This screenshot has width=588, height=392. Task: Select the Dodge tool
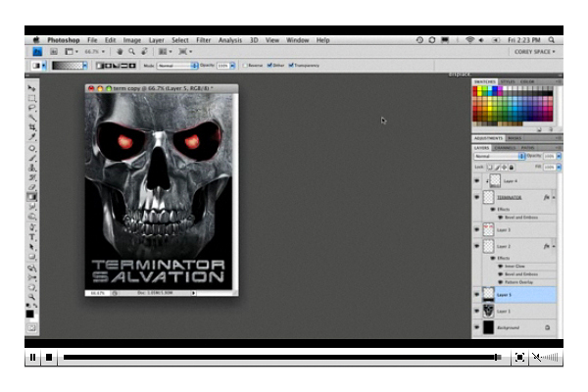(32, 217)
